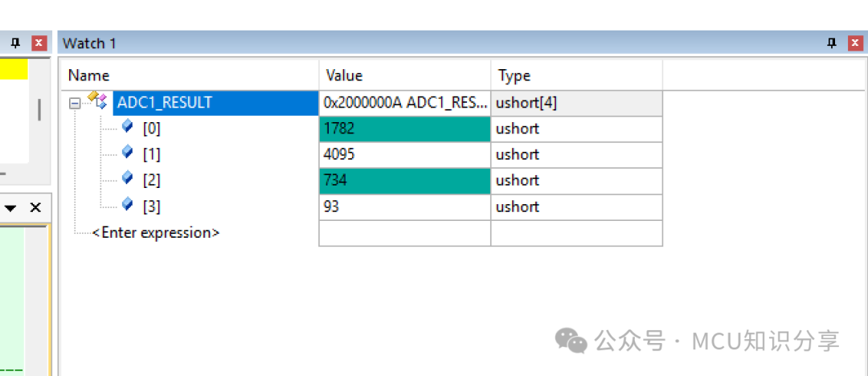
Task: Click the left panel vertical scrollbar
Action: [39, 109]
